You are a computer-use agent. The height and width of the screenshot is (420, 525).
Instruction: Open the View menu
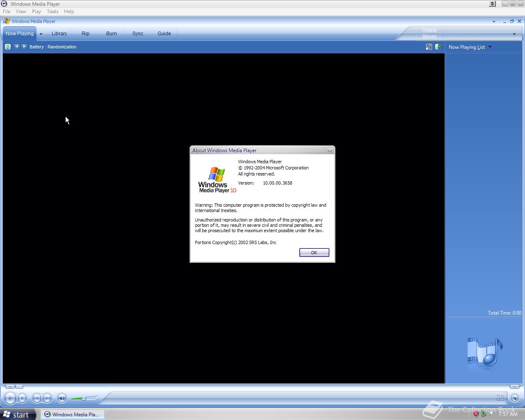(x=21, y=11)
